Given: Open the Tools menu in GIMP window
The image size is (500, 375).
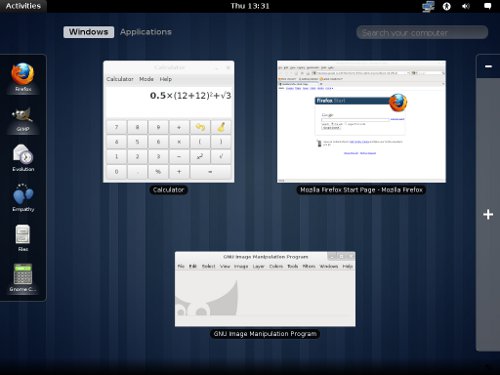Looking at the screenshot, I should click(293, 266).
